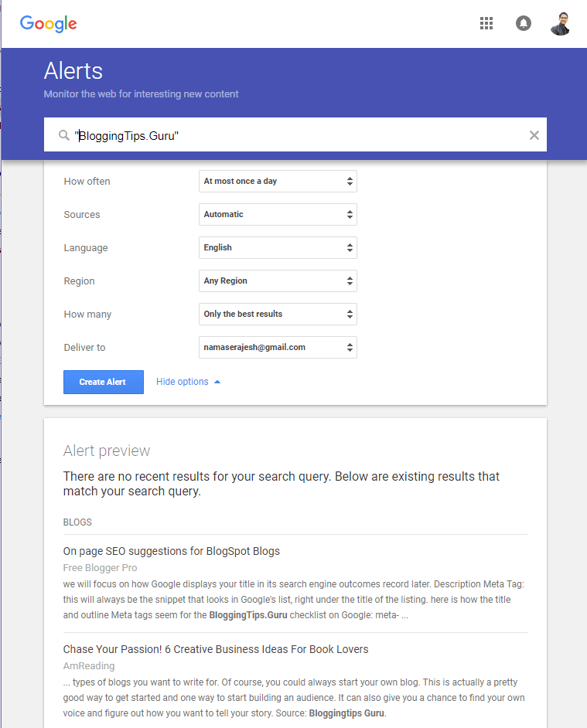Open the How often dropdown
The width and height of the screenshot is (587, 728).
click(x=278, y=181)
